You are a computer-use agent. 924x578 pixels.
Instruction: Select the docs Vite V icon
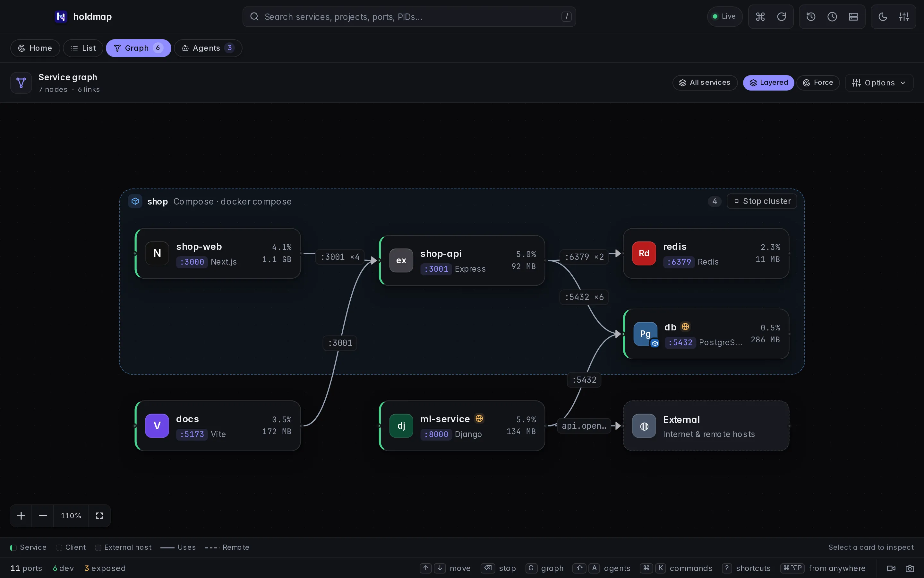(157, 425)
